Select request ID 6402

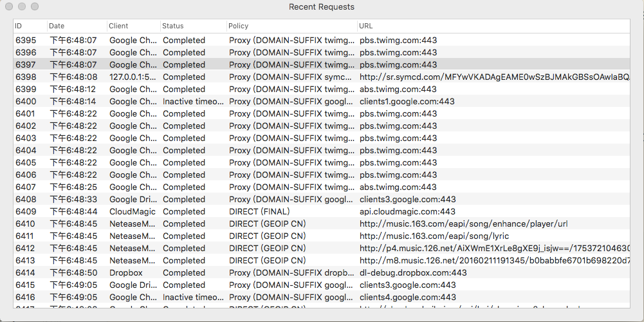(26, 126)
